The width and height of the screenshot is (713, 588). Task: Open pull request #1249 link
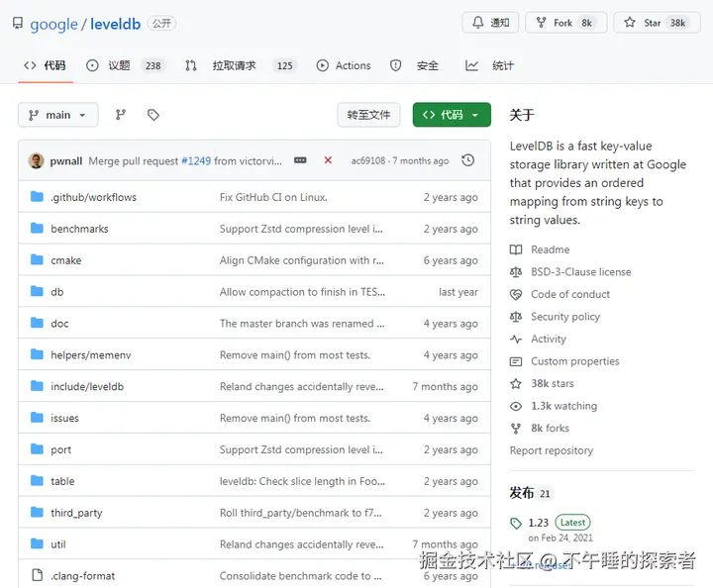(196, 161)
